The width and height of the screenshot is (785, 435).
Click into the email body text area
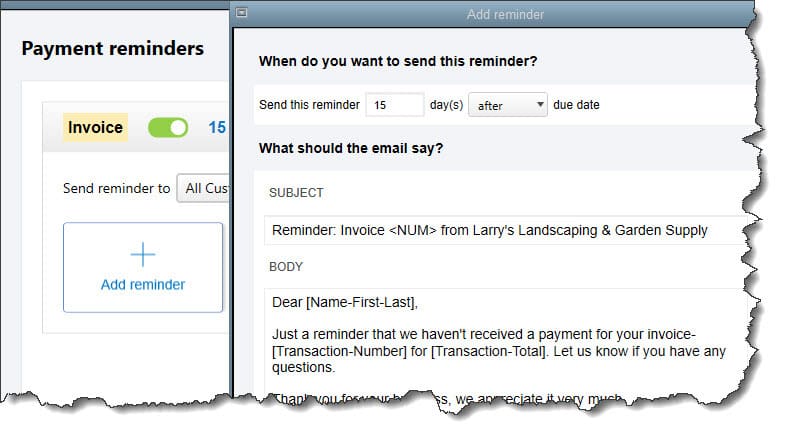(x=506, y=340)
